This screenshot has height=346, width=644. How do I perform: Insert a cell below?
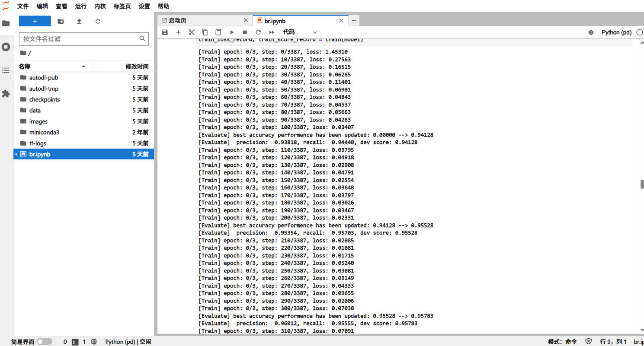click(178, 32)
